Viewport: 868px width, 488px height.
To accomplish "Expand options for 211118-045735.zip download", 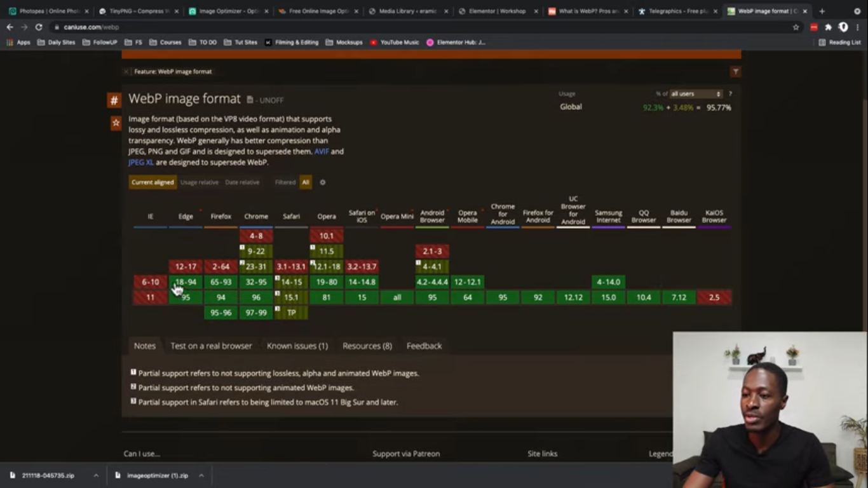I will (96, 475).
